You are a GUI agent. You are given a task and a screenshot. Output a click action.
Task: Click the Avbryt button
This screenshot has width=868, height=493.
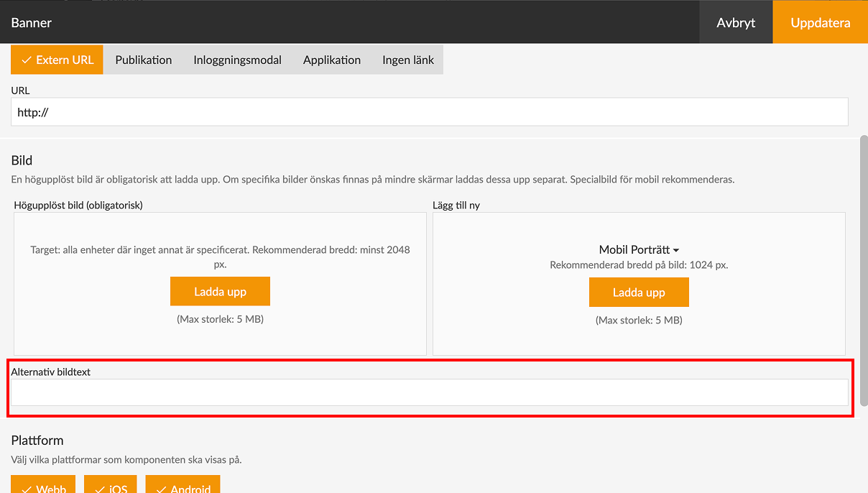tap(736, 22)
